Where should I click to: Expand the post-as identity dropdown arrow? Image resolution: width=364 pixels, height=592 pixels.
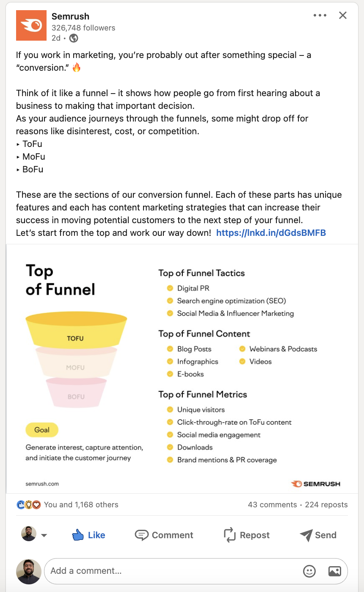(44, 535)
